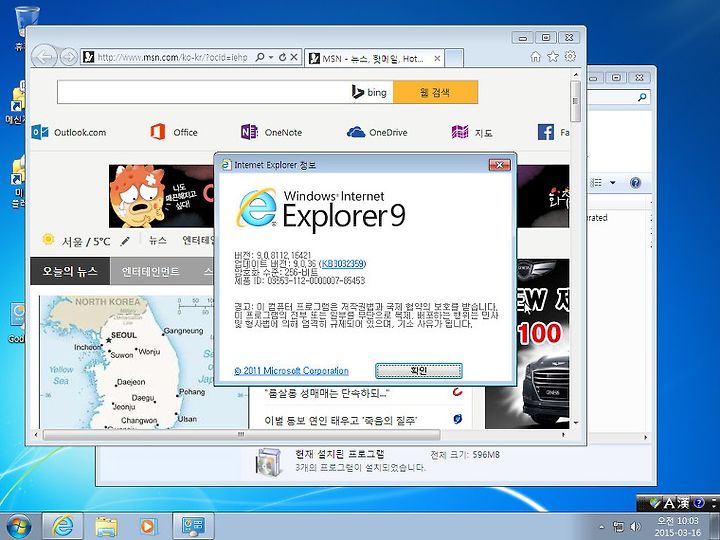Open Internet Explorer from taskbar
Image resolution: width=720 pixels, height=540 pixels.
[62, 526]
